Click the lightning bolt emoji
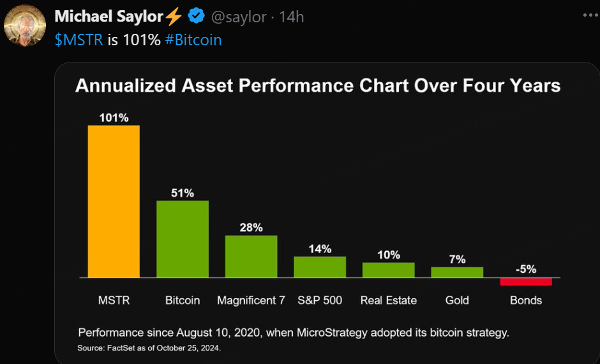The width and height of the screenshot is (600, 364). click(174, 17)
